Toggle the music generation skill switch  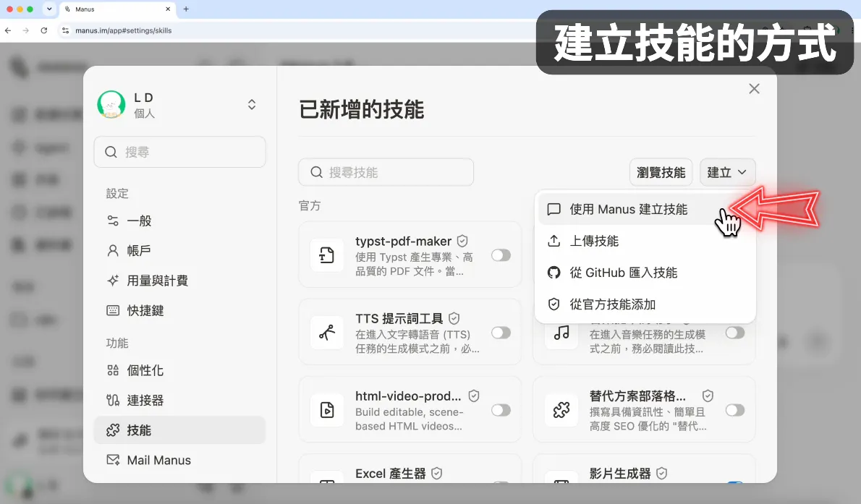(734, 333)
